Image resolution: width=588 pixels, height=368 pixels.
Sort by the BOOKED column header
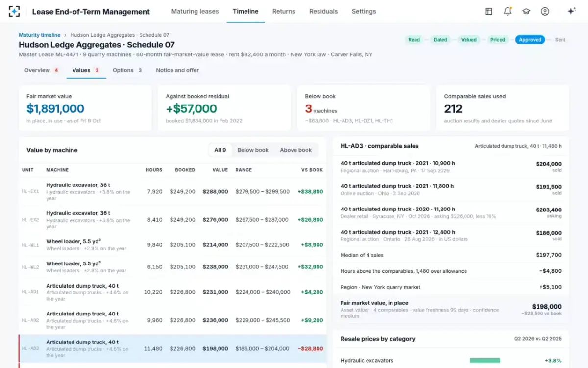pos(185,170)
